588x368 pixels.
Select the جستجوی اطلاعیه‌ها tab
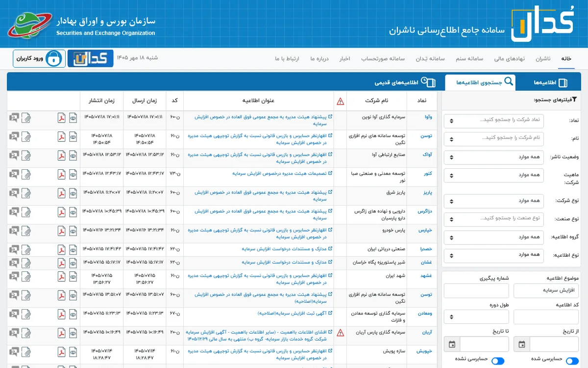480,82
